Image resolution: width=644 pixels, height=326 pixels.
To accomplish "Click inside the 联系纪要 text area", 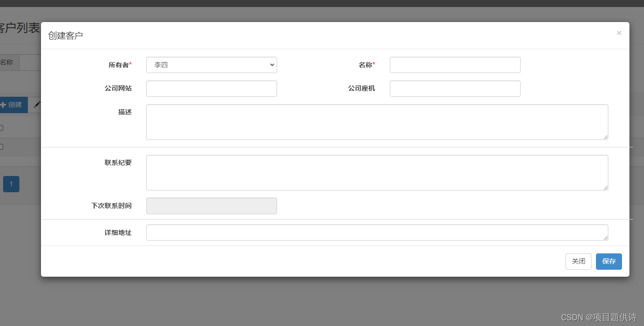I will tap(377, 172).
